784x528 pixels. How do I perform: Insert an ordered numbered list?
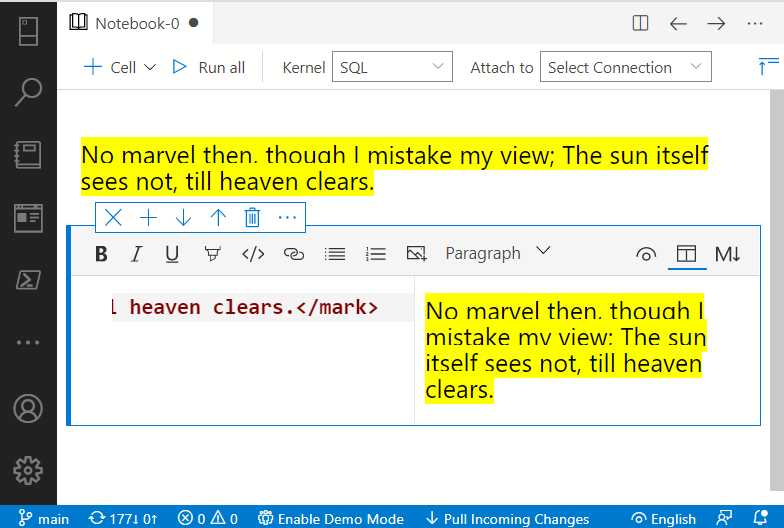(376, 254)
